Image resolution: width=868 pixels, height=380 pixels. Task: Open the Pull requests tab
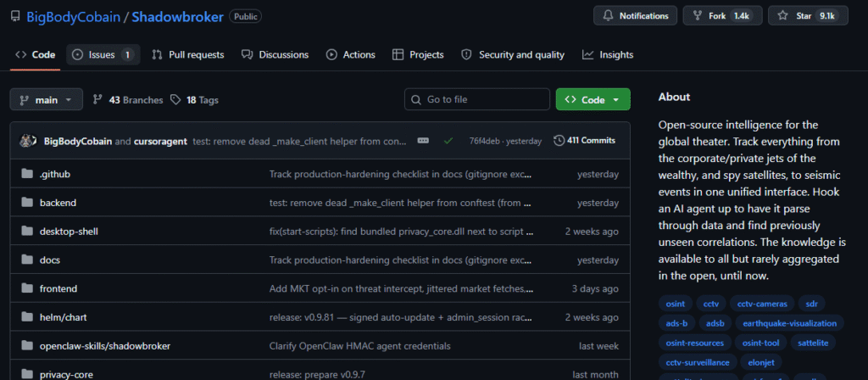[x=188, y=55]
